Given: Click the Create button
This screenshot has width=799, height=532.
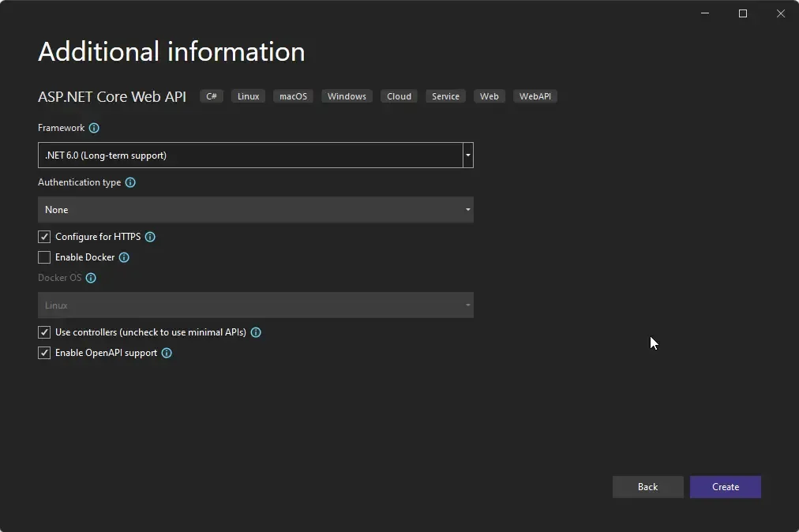Looking at the screenshot, I should (725, 487).
